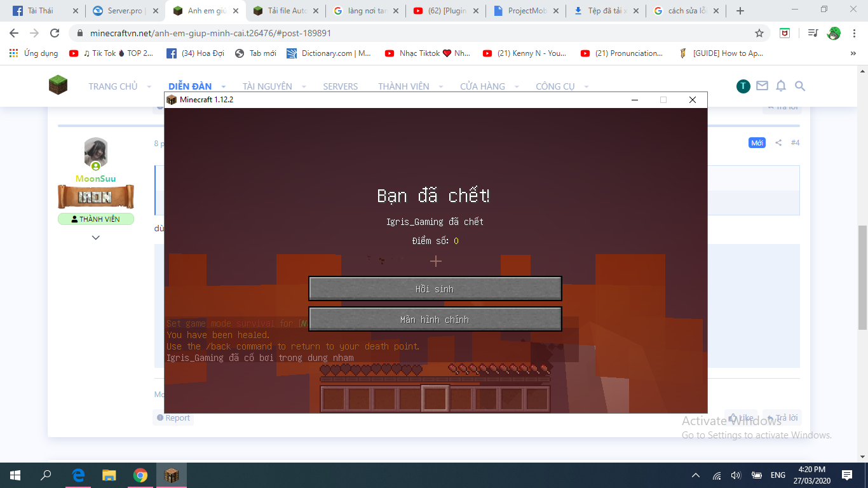
Task: Click the share icon on post #4
Action: pos(778,143)
